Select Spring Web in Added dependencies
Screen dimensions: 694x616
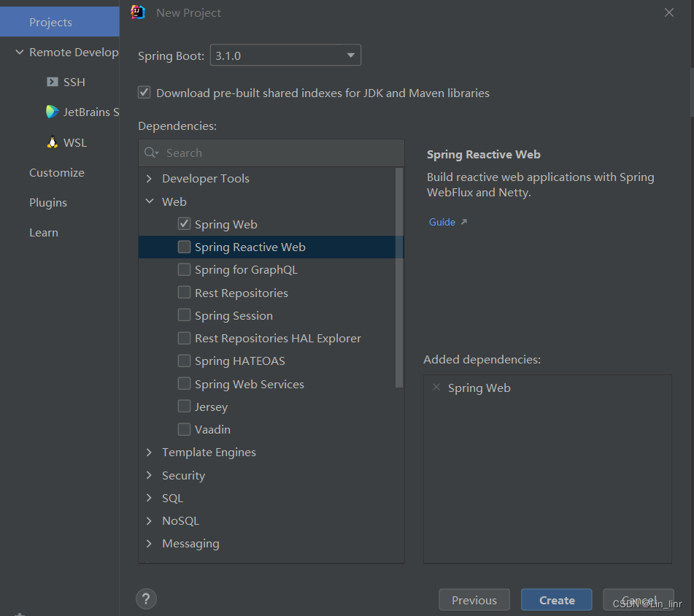pyautogui.click(x=479, y=388)
